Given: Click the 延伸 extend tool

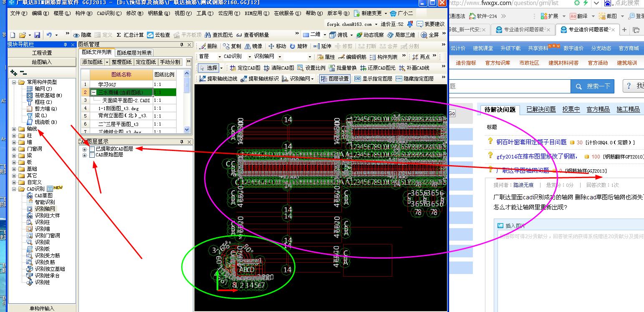Looking at the screenshot, I should click(322, 46).
